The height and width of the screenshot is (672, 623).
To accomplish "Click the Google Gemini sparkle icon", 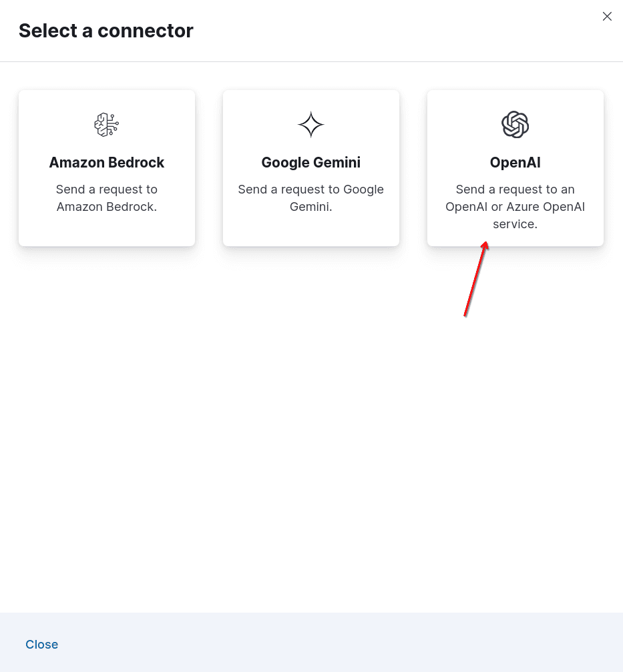I will pos(310,124).
